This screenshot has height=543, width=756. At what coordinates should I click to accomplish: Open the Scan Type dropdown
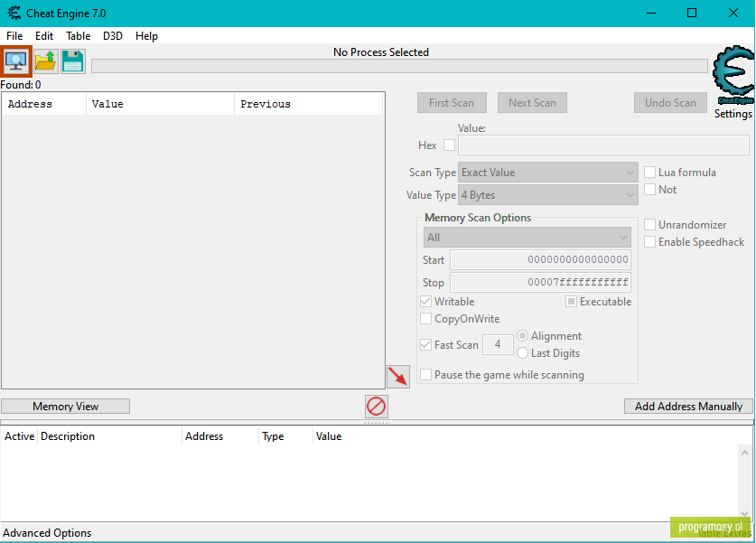pos(548,173)
